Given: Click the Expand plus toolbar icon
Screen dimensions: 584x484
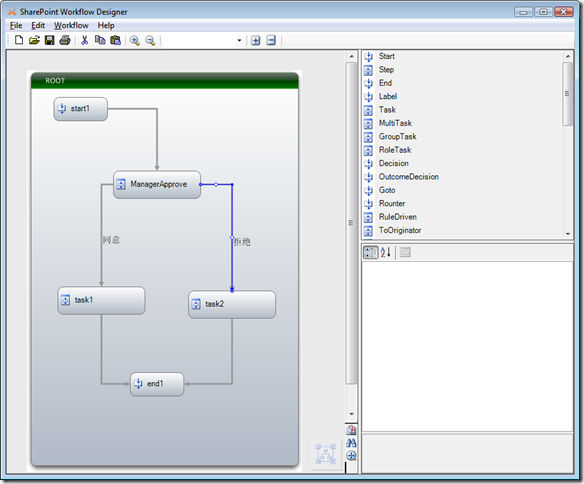Looking at the screenshot, I should (x=256, y=40).
